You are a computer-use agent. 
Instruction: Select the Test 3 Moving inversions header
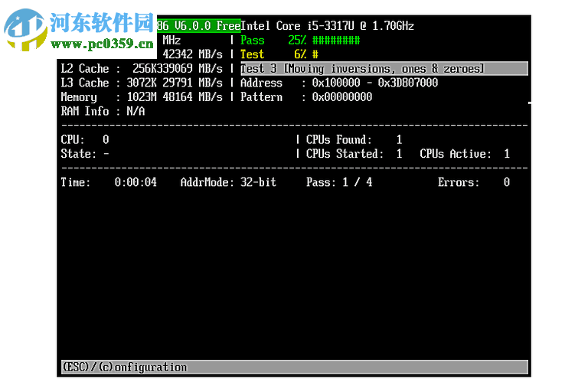point(384,69)
